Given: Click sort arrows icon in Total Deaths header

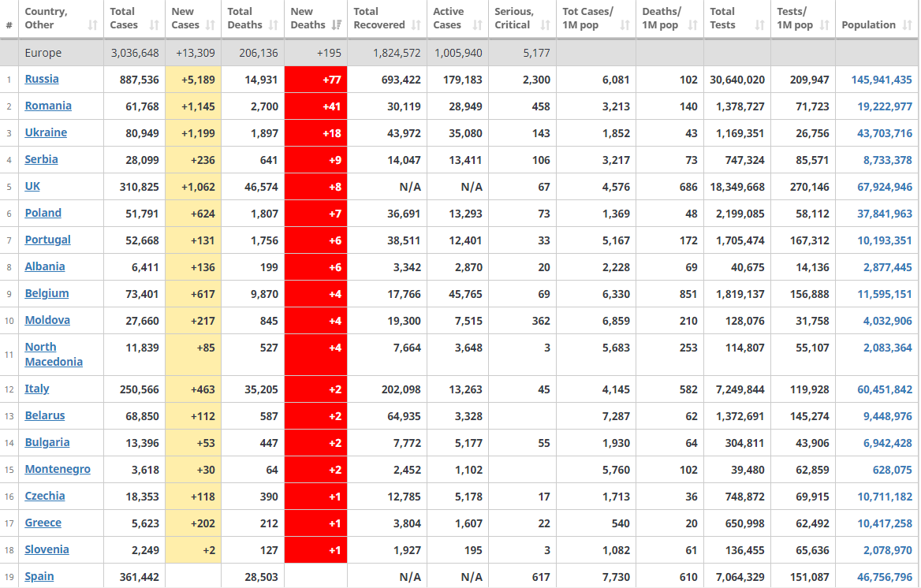Looking at the screenshot, I should tap(274, 25).
